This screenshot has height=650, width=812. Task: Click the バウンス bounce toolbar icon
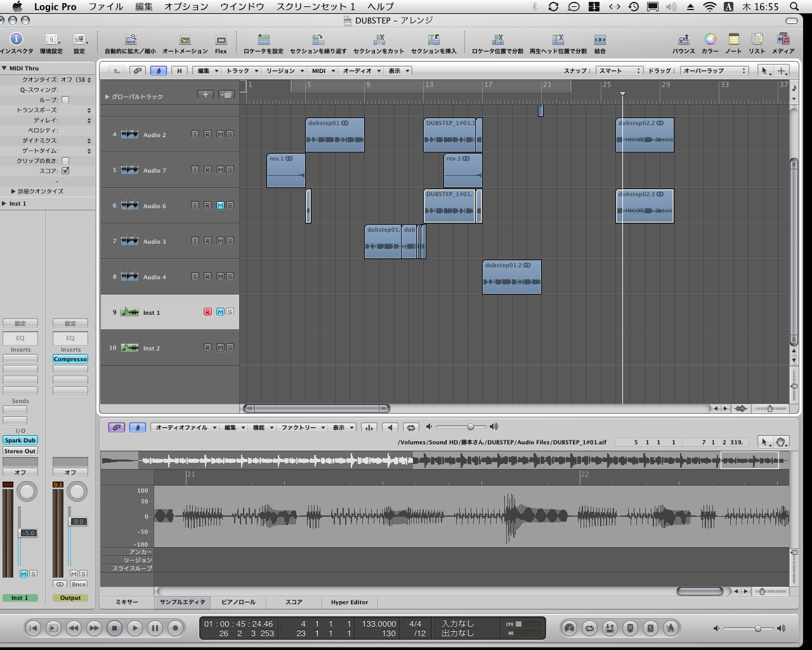(x=684, y=39)
